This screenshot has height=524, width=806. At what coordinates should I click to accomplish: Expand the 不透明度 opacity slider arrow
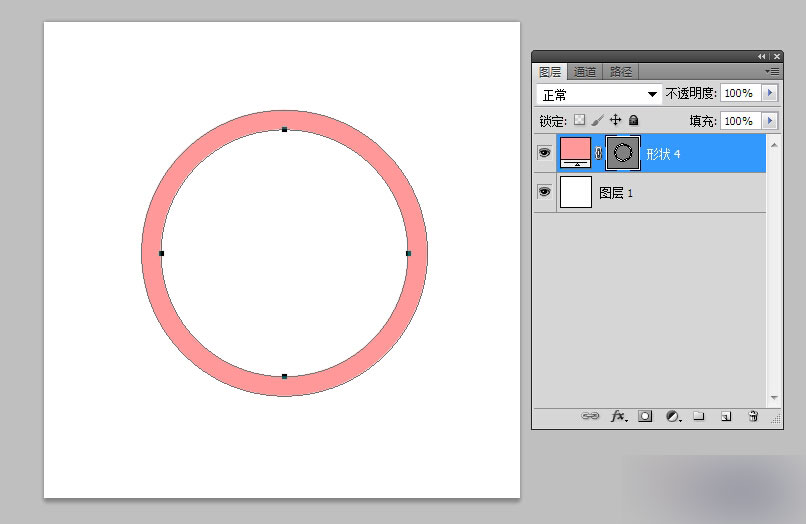pos(770,93)
